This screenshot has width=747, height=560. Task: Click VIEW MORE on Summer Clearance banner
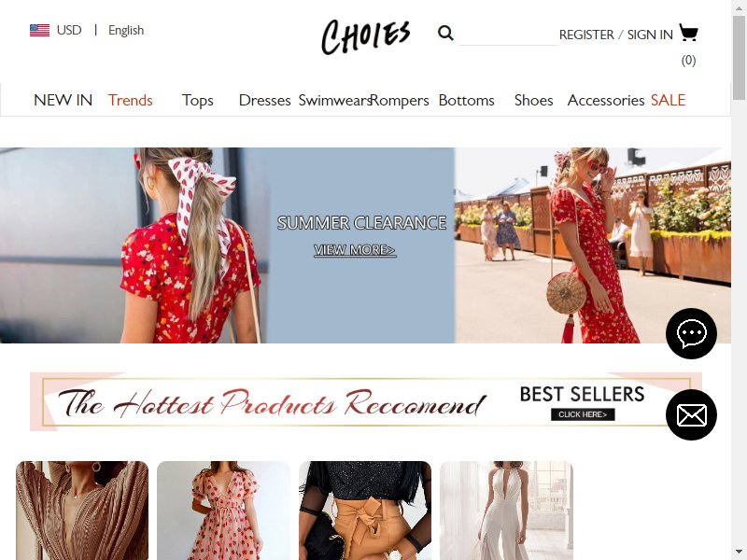[x=355, y=249]
